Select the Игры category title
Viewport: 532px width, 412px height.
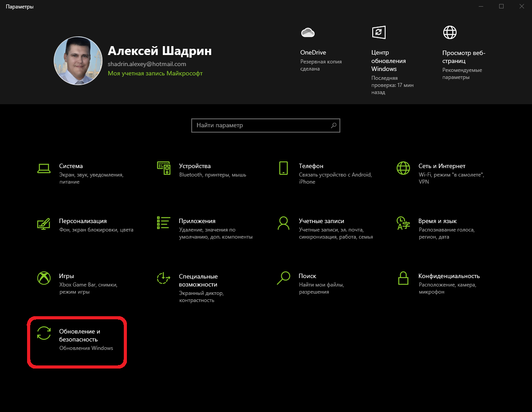67,276
